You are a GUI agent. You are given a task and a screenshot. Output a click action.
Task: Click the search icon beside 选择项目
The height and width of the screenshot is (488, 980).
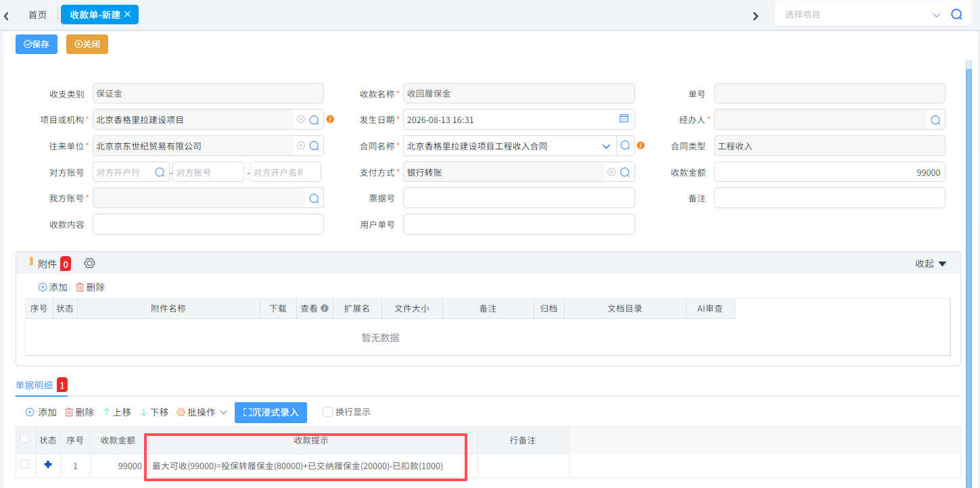pos(956,14)
